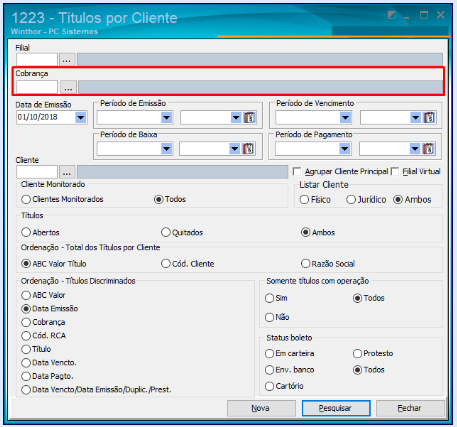The width and height of the screenshot is (457, 427).
Task: Expand Período de Pagamento start date dropdown
Action: tap(345, 149)
